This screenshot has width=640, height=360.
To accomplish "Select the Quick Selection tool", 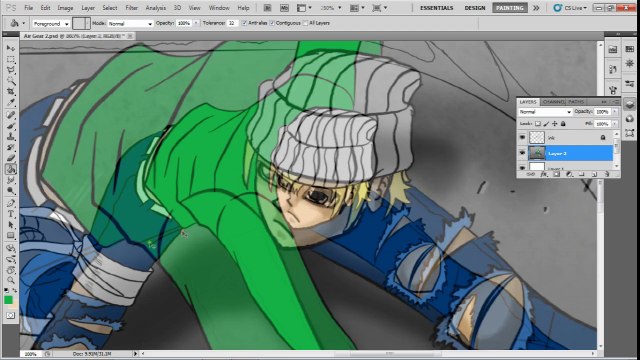I will 11,81.
